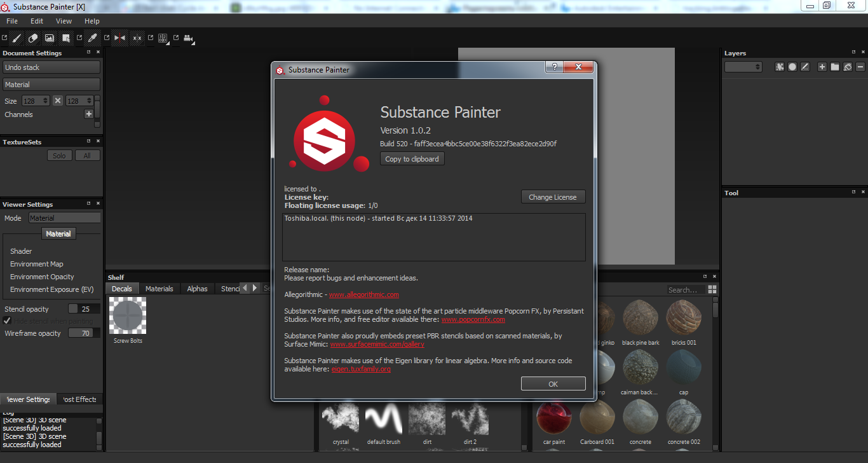Open the Layers blending mode dropdown
The image size is (868, 463).
[x=743, y=67]
